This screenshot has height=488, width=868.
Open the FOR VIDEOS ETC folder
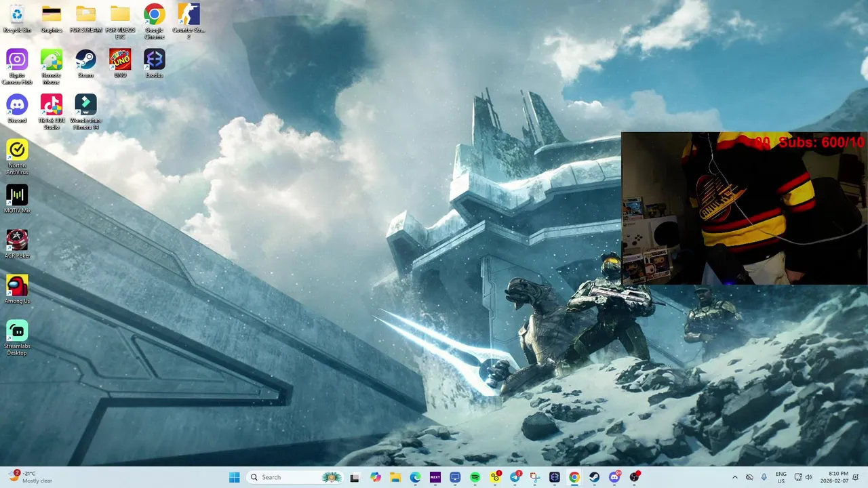pos(120,22)
